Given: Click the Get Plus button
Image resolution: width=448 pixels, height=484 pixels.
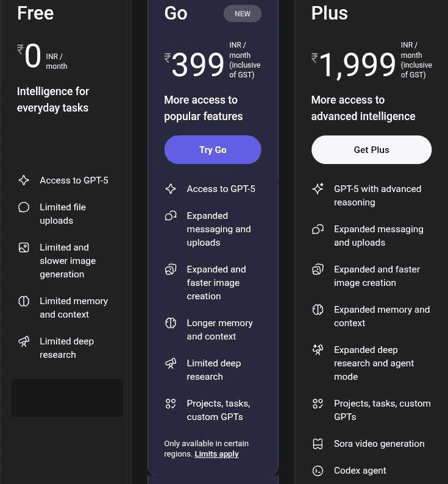Looking at the screenshot, I should coord(371,150).
